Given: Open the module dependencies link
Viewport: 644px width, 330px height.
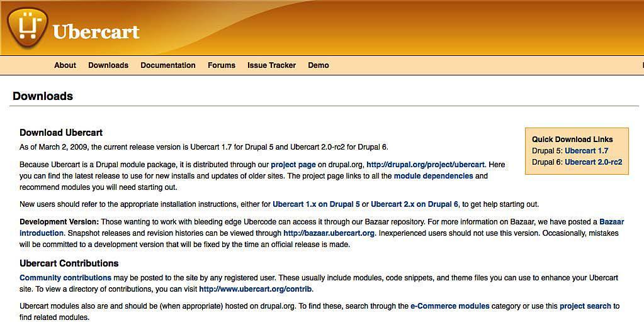Looking at the screenshot, I should coord(433,176).
